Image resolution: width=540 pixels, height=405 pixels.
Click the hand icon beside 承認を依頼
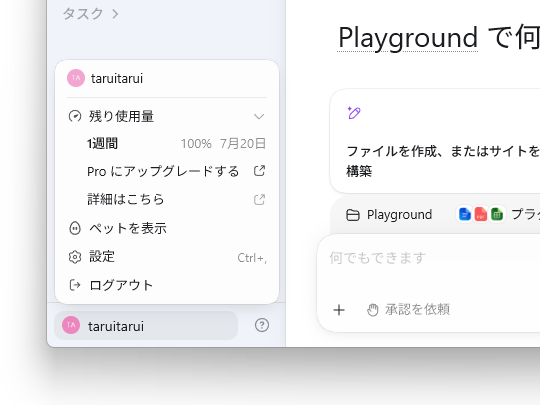(x=373, y=310)
